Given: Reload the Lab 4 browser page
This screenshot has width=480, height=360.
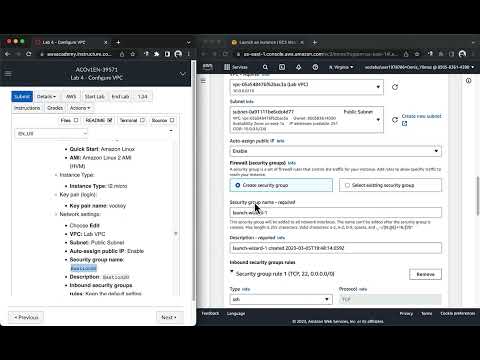Looking at the screenshot, I should pyautogui.click(x=29, y=54).
